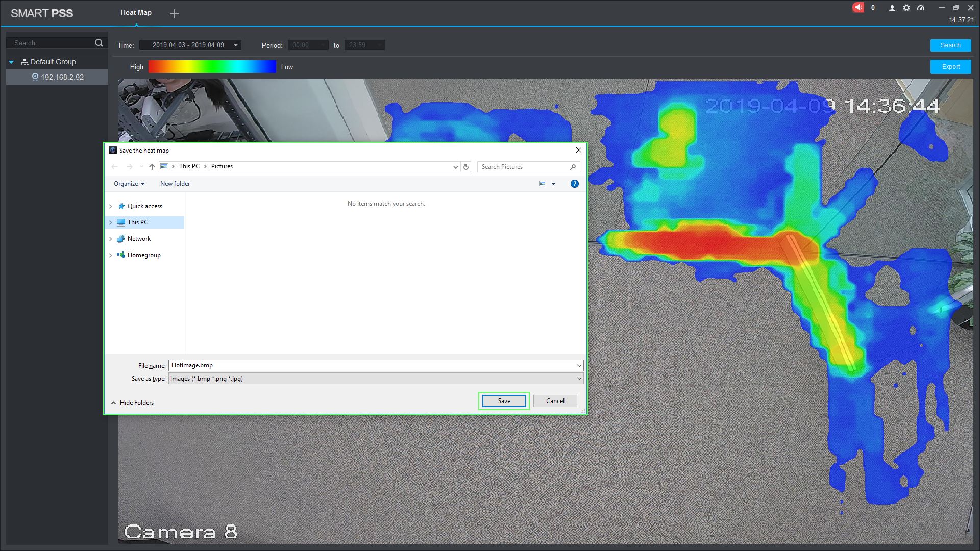Refresh the Pictures folder location
The width and height of the screenshot is (980, 551).
click(465, 167)
